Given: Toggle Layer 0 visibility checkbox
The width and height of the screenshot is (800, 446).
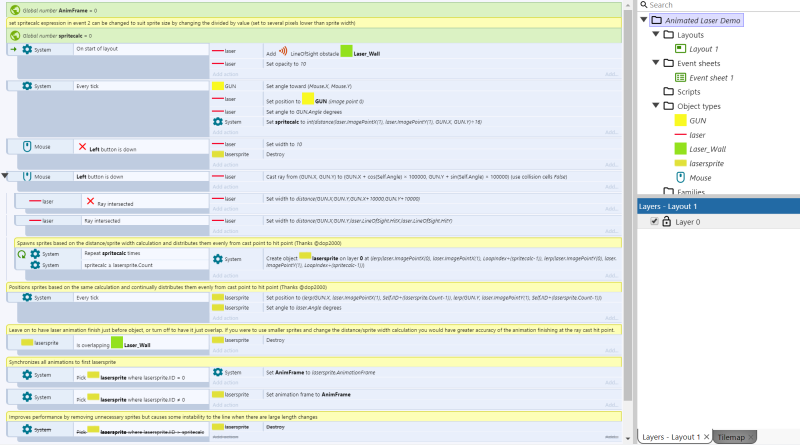Looking at the screenshot, I should [654, 221].
